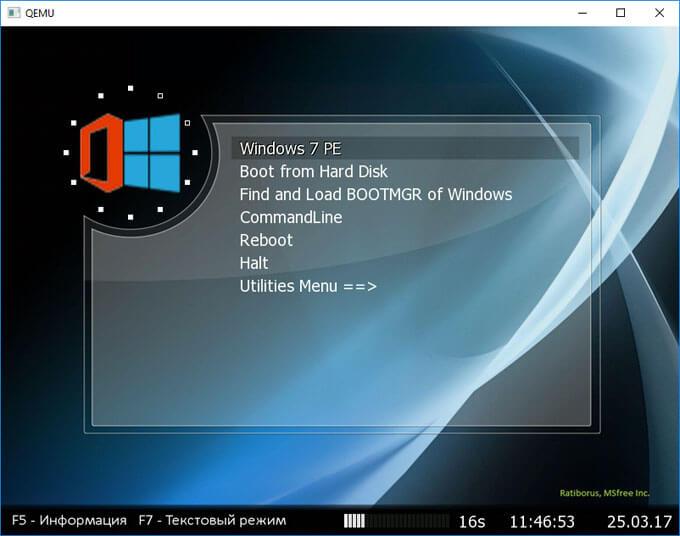Click the boot countdown progress bar
Viewport: 680px width, 536px height.
point(397,521)
